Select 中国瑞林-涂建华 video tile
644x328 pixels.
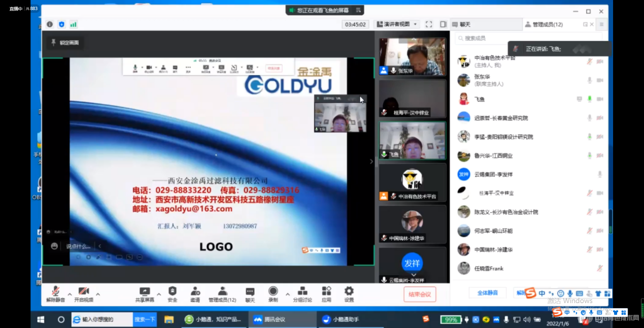click(x=412, y=224)
